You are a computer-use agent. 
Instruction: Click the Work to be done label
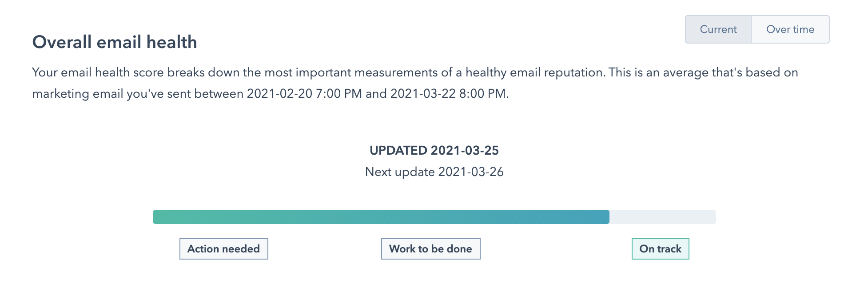click(430, 249)
